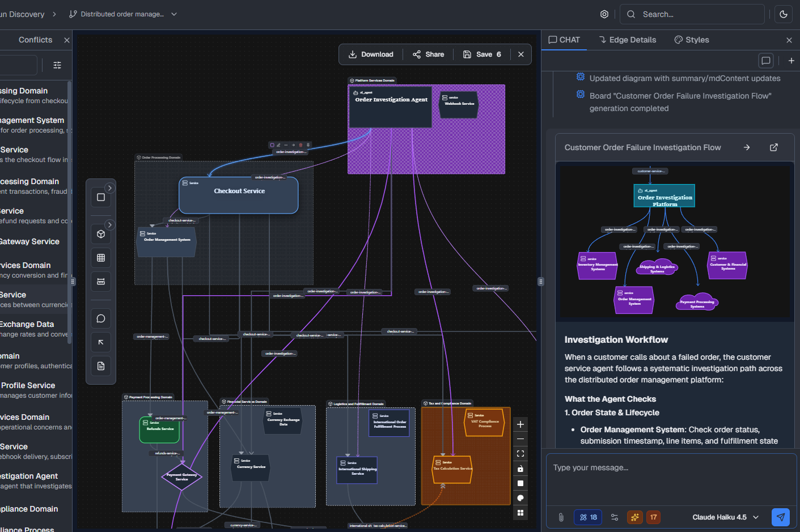The width and height of the screenshot is (800, 532).
Task: Open the Claude Haiku 4.5 model dropdown
Action: 725,517
